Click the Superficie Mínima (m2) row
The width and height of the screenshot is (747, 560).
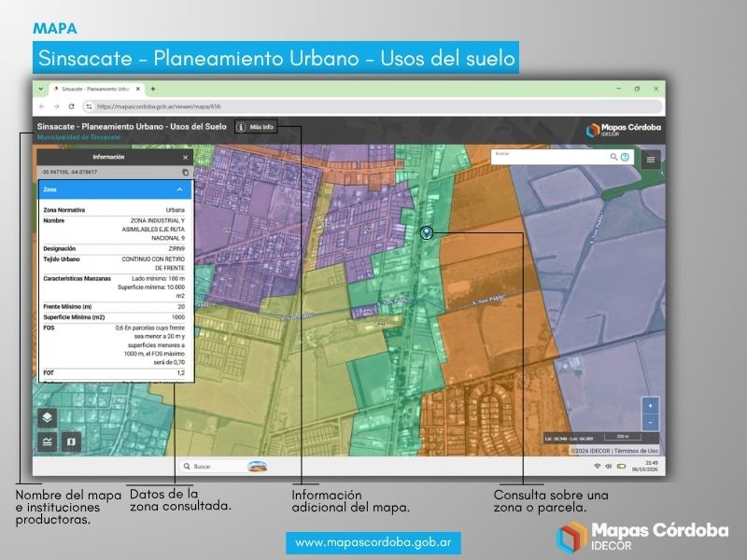114,317
